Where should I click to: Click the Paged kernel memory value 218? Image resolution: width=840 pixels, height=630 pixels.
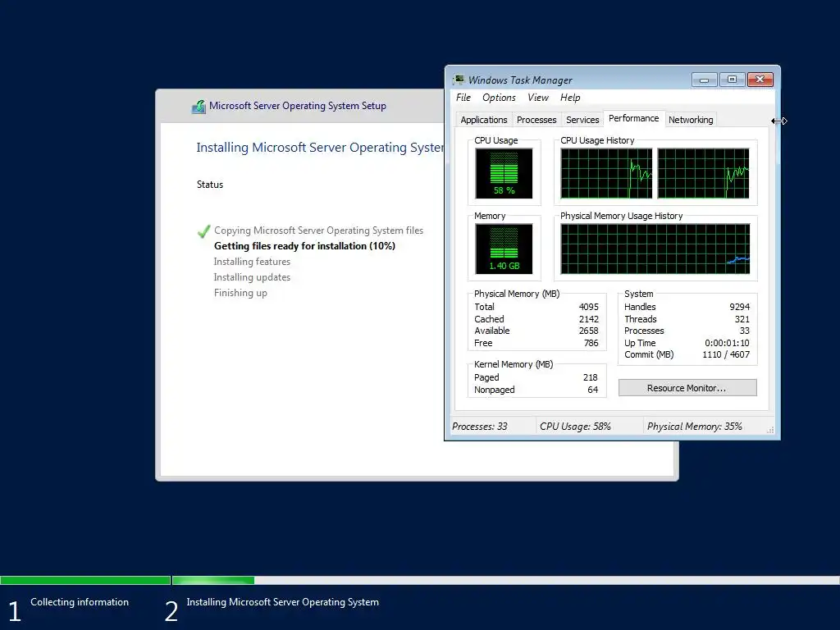(591, 377)
